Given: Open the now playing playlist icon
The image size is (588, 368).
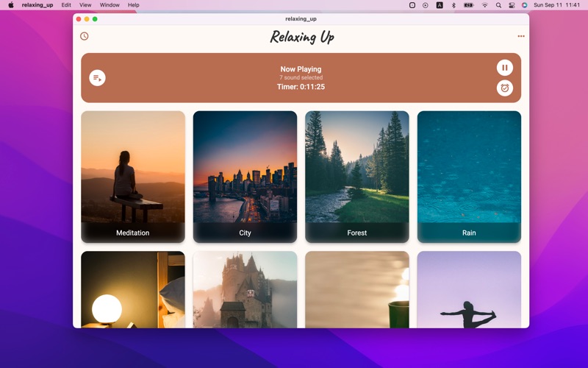Looking at the screenshot, I should click(x=97, y=78).
